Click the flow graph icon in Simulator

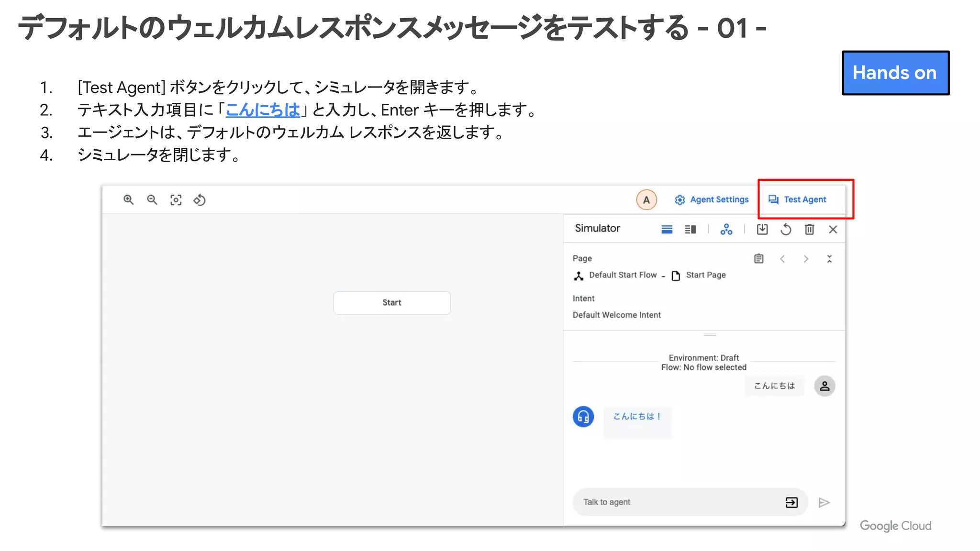(x=726, y=230)
